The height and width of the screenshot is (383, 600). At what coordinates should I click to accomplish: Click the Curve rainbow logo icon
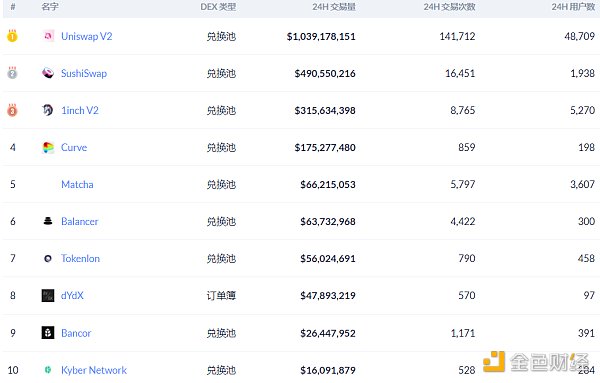coord(48,147)
